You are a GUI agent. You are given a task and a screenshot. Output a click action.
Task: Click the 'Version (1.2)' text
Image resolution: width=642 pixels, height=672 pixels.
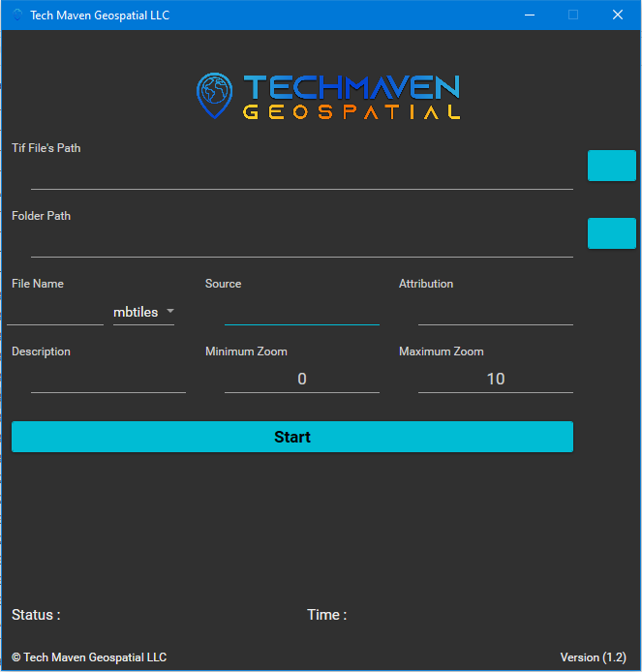pyautogui.click(x=594, y=657)
